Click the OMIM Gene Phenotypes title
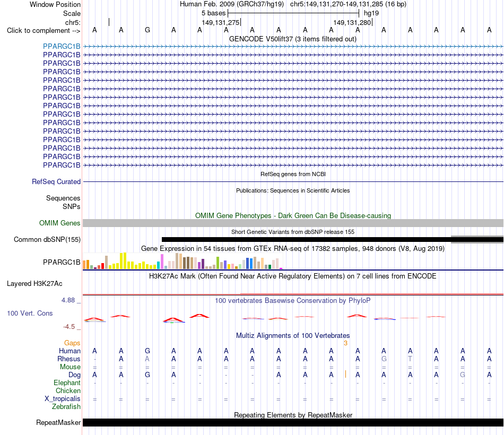Screen dimensions: 504x435 coord(293,215)
